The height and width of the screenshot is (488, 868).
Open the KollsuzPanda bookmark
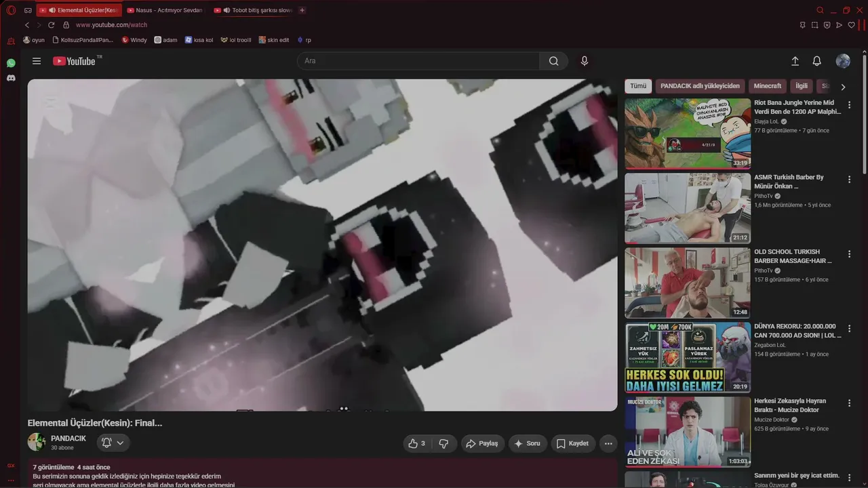83,40
